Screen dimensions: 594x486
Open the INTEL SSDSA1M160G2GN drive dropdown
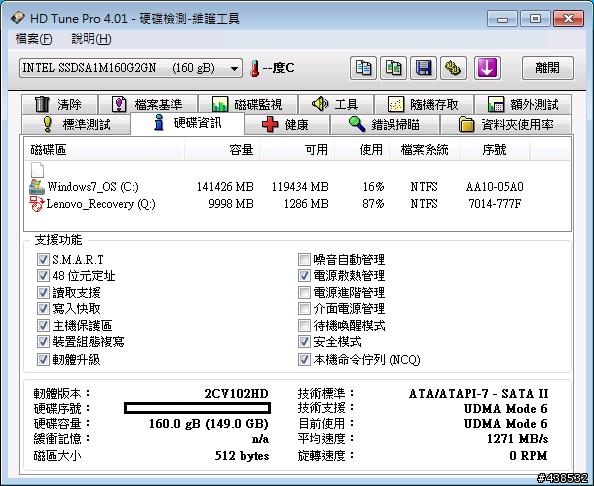(x=131, y=68)
